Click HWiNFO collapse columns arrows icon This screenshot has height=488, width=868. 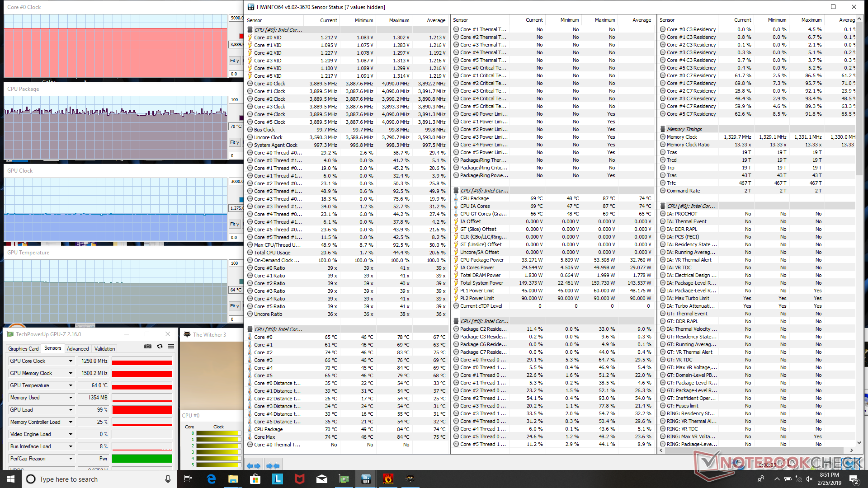coord(273,465)
